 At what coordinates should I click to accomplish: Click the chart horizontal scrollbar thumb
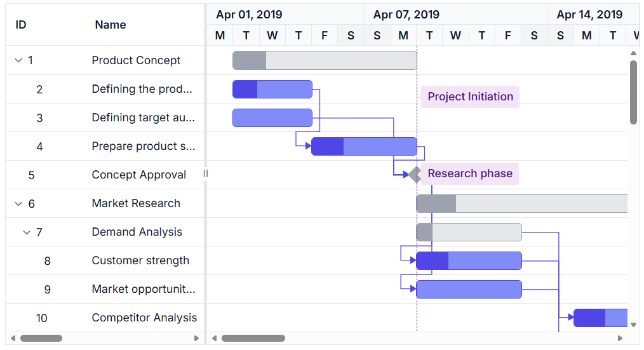tap(253, 339)
